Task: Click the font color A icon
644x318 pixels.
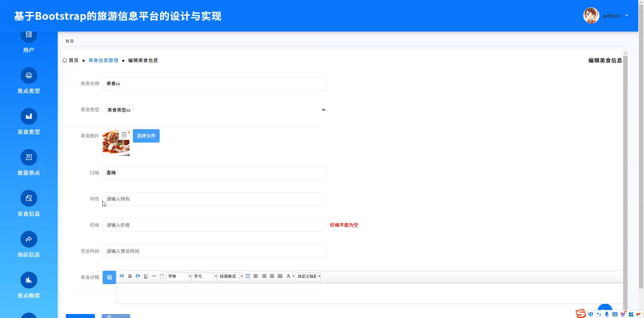Action: tap(288, 276)
